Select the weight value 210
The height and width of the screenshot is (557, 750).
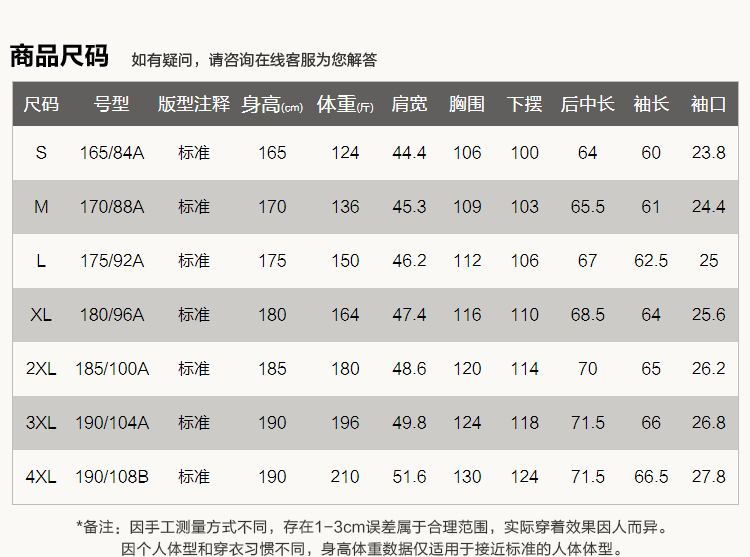345,477
